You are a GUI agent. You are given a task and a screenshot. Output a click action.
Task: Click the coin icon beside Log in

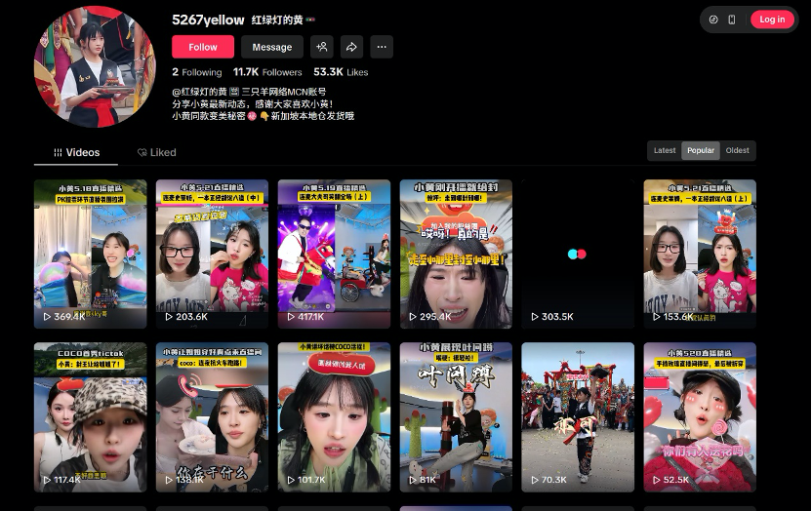pyautogui.click(x=713, y=20)
